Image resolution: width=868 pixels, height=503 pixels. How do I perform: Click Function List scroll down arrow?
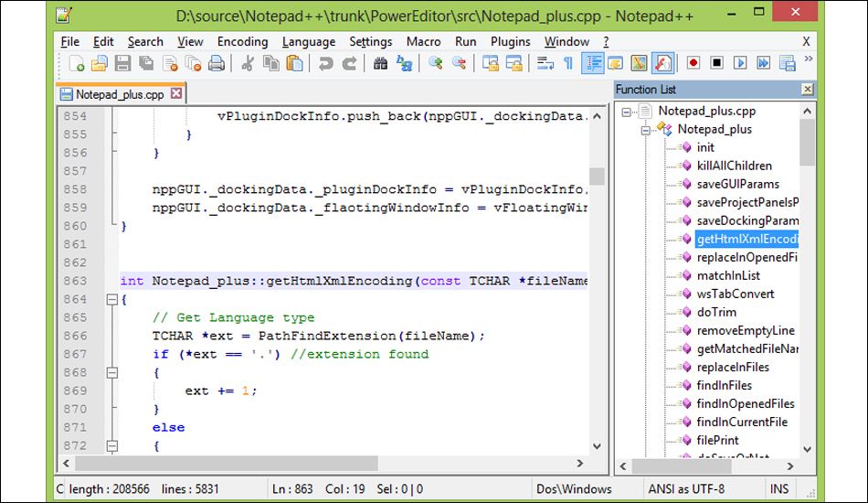point(807,449)
